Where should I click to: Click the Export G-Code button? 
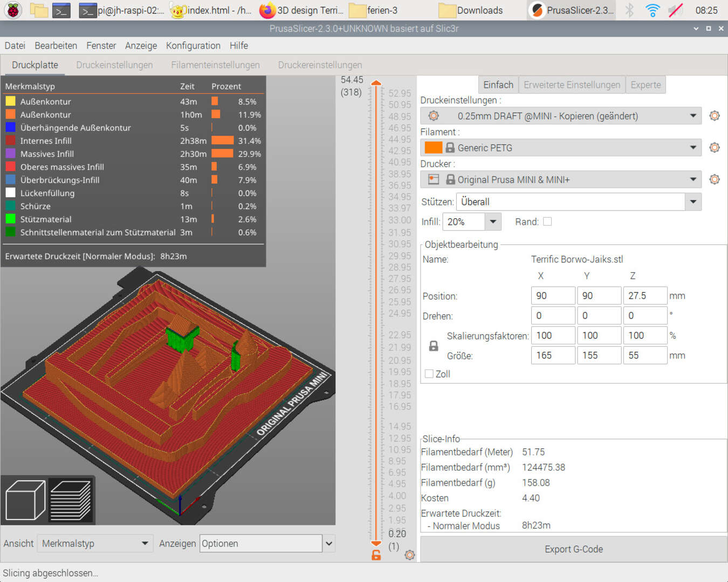tap(573, 549)
